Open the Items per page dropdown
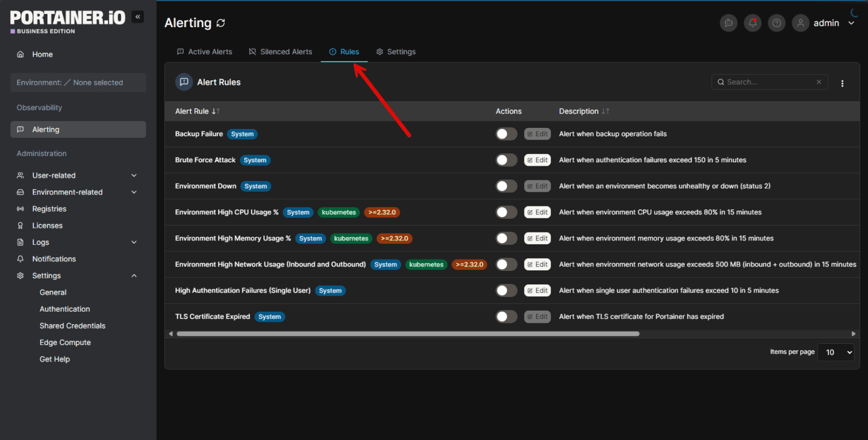 click(x=835, y=352)
